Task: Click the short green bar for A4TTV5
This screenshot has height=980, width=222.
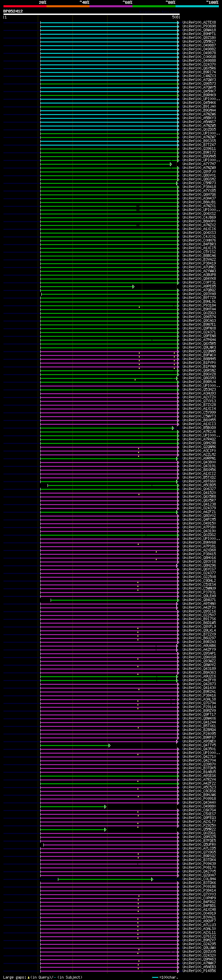Action: (76, 745)
